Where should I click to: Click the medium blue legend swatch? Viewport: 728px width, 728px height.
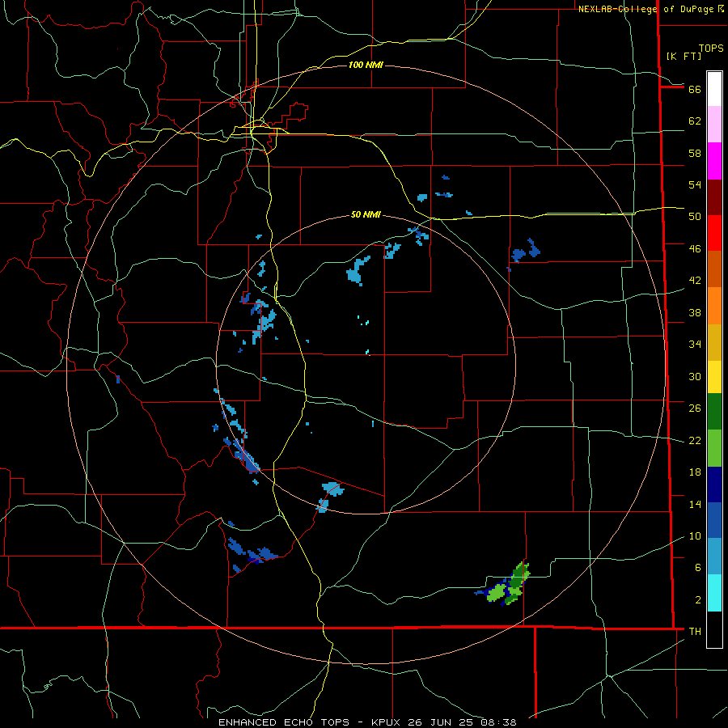[714, 520]
